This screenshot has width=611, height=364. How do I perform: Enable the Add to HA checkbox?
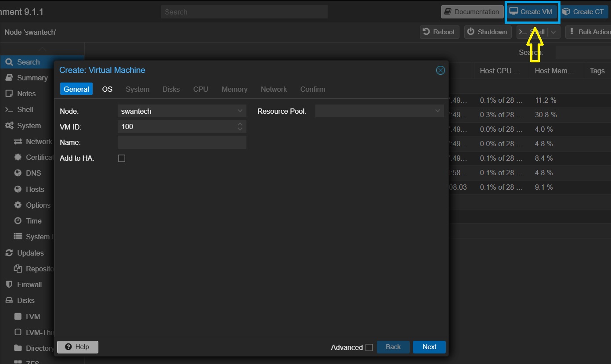[122, 158]
